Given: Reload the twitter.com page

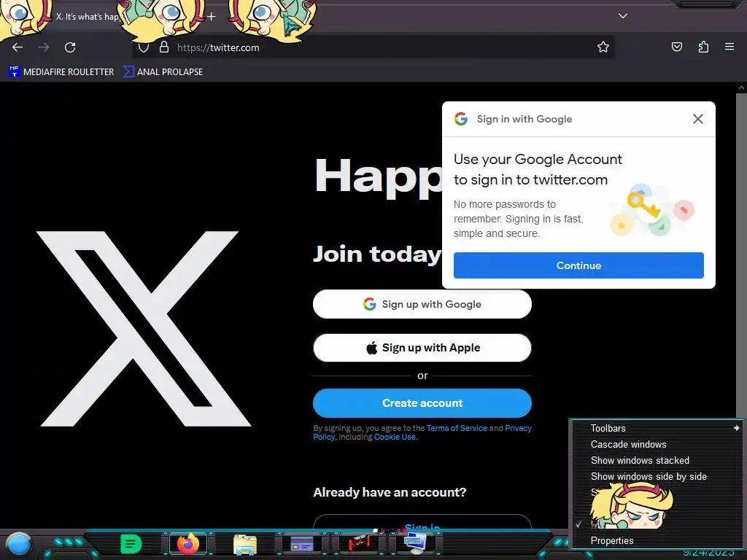Looking at the screenshot, I should 70,47.
